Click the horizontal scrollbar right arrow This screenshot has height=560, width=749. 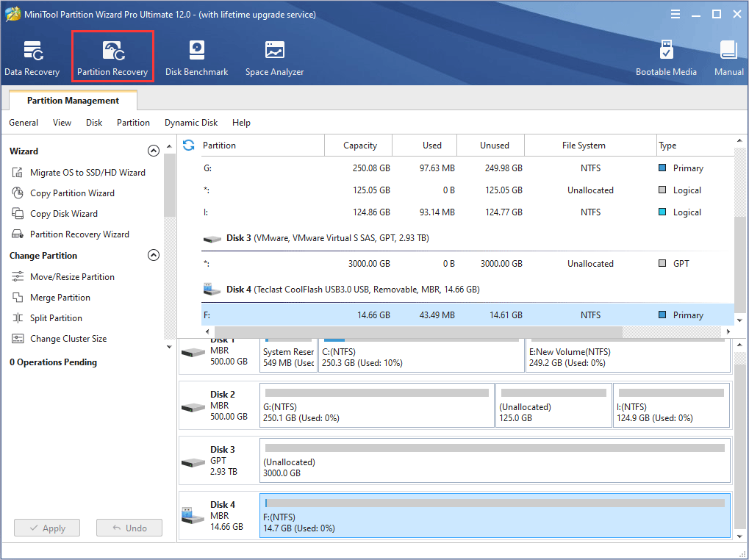coord(728,331)
